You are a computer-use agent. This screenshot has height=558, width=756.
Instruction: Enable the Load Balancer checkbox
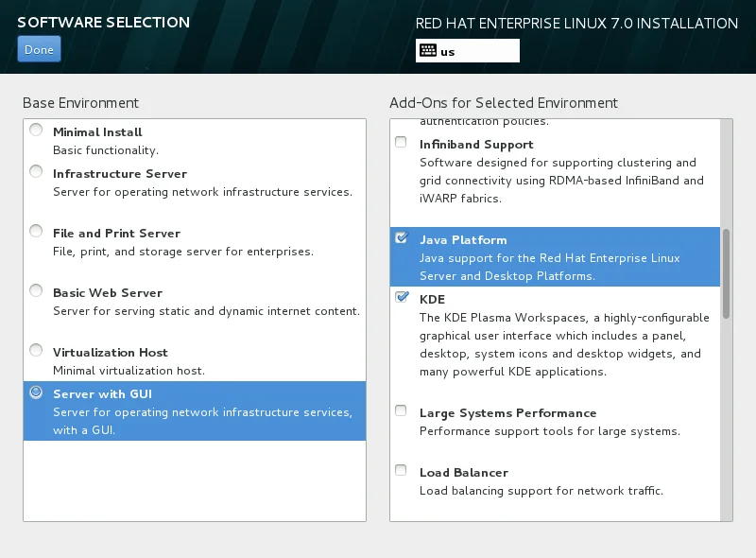tap(401, 471)
